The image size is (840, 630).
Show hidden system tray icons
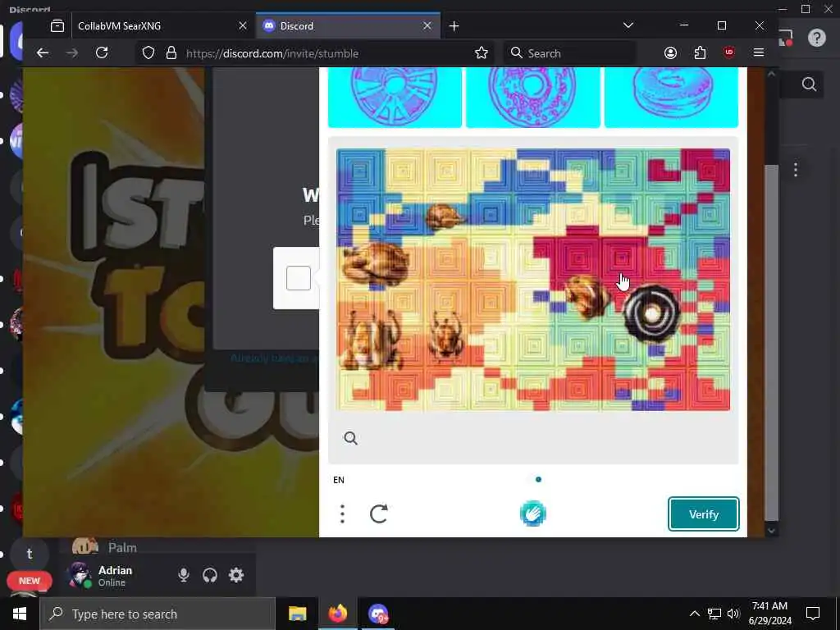click(694, 614)
